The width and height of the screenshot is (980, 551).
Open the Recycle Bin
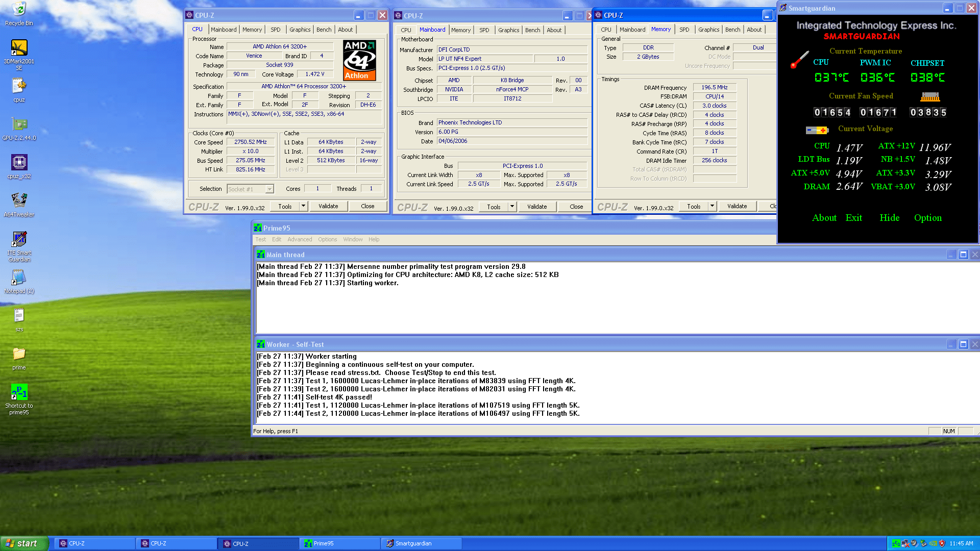click(19, 10)
